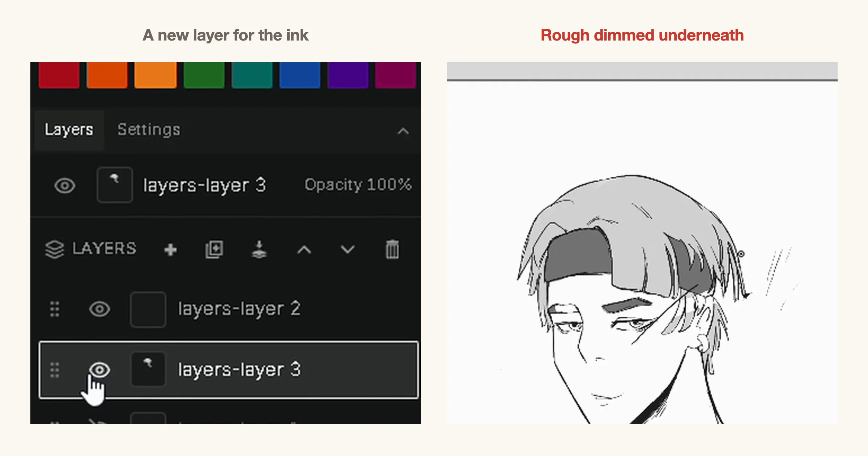Image resolution: width=868 pixels, height=456 pixels.
Task: Add a new layer with plus icon
Action: tap(170, 249)
